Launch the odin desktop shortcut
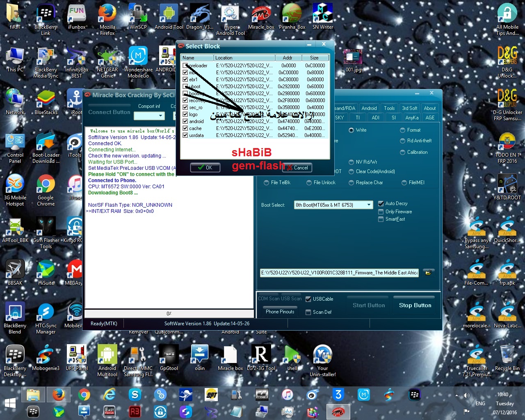This screenshot has height=420, width=525. click(x=200, y=358)
